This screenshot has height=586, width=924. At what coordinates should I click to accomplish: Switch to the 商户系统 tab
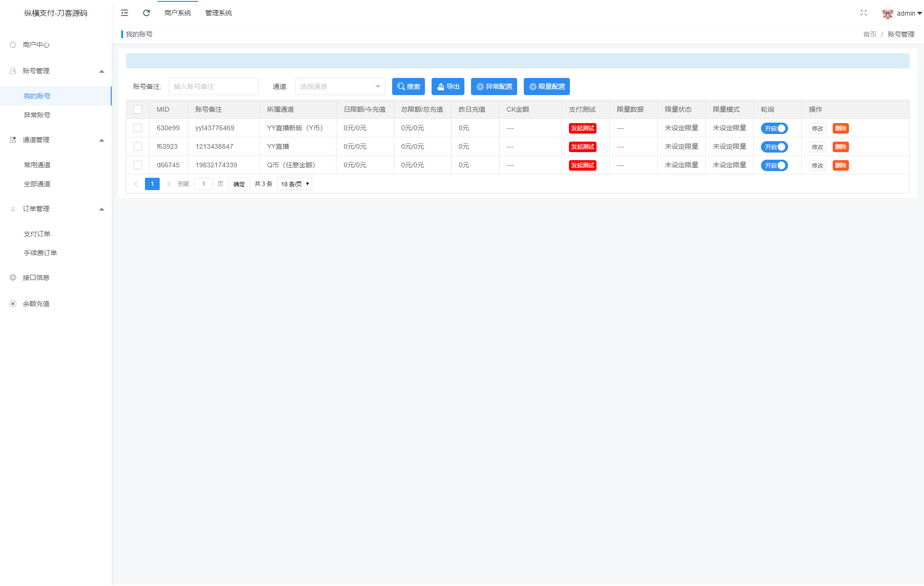click(x=178, y=13)
